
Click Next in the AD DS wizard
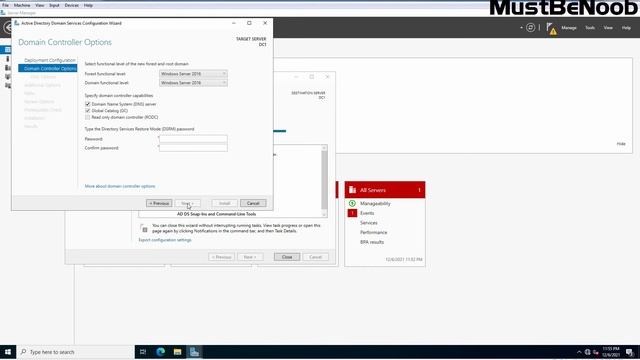tap(187, 203)
